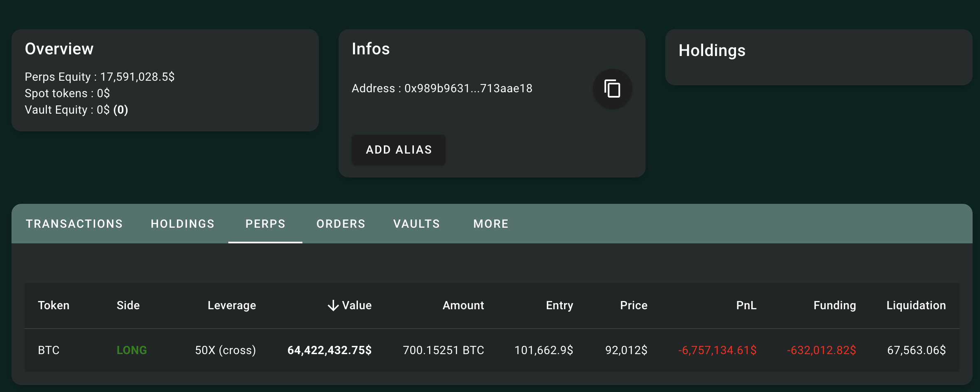
Task: Click the BTC token in positions row
Action: (x=49, y=350)
